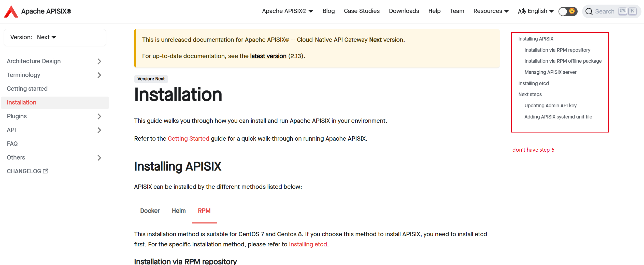
Task: Click the language translate icon
Action: [522, 11]
